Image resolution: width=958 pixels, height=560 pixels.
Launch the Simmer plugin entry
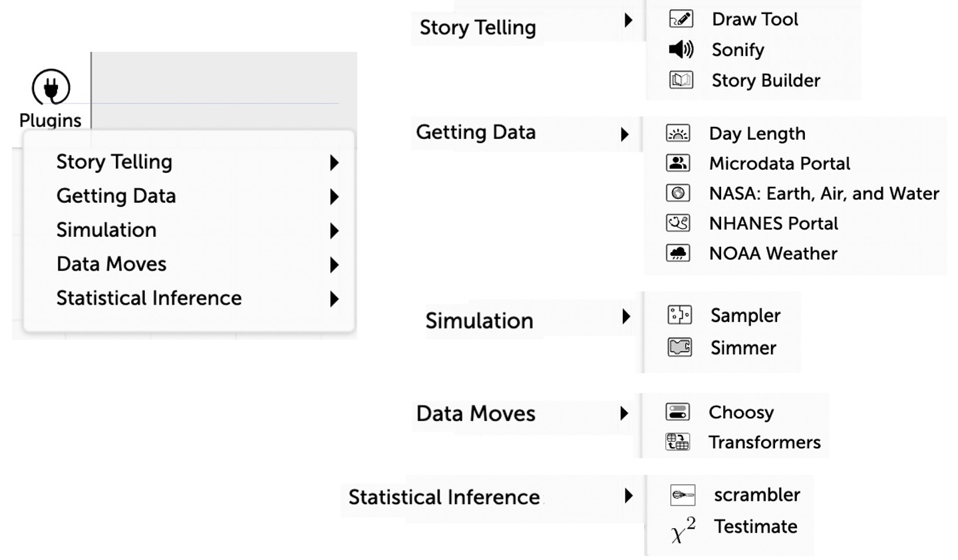click(x=743, y=348)
